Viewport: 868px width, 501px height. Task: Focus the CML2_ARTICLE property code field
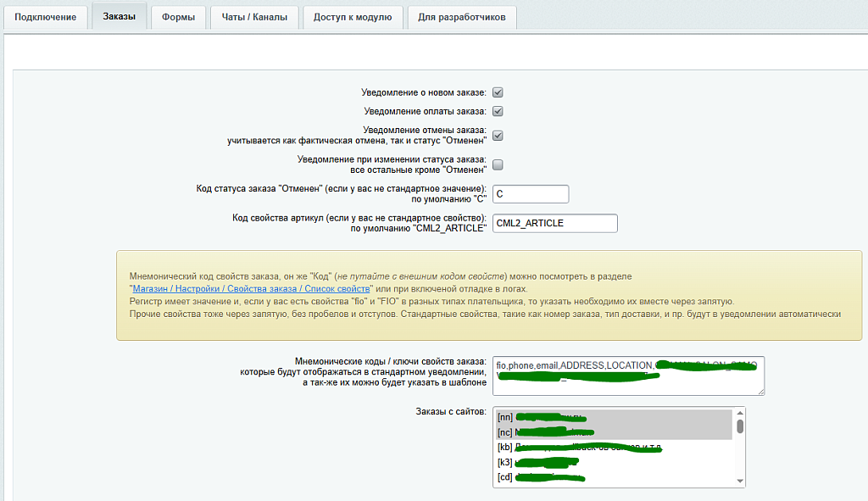coord(554,223)
